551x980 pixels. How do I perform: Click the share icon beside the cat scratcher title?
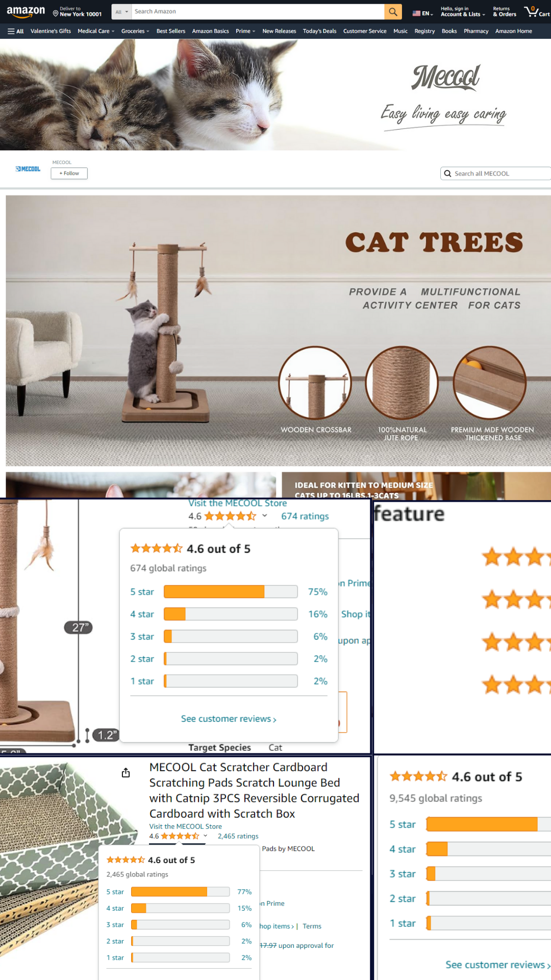[126, 773]
